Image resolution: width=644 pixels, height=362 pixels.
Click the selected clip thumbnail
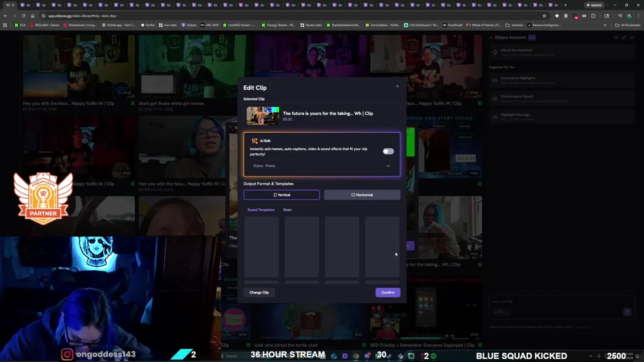[x=263, y=116]
